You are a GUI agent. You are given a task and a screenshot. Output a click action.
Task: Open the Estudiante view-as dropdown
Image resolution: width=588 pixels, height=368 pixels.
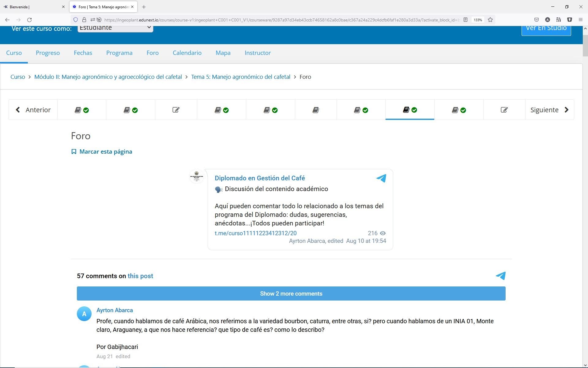coord(115,28)
